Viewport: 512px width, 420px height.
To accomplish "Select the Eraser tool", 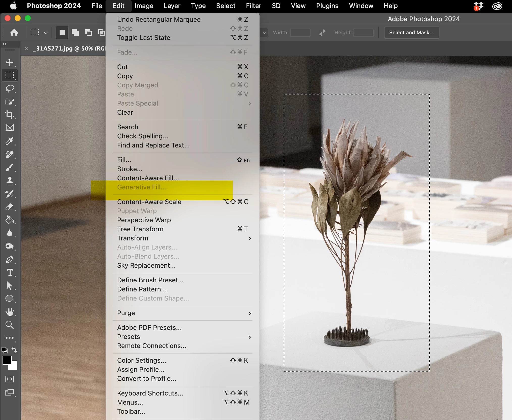I will [x=10, y=207].
